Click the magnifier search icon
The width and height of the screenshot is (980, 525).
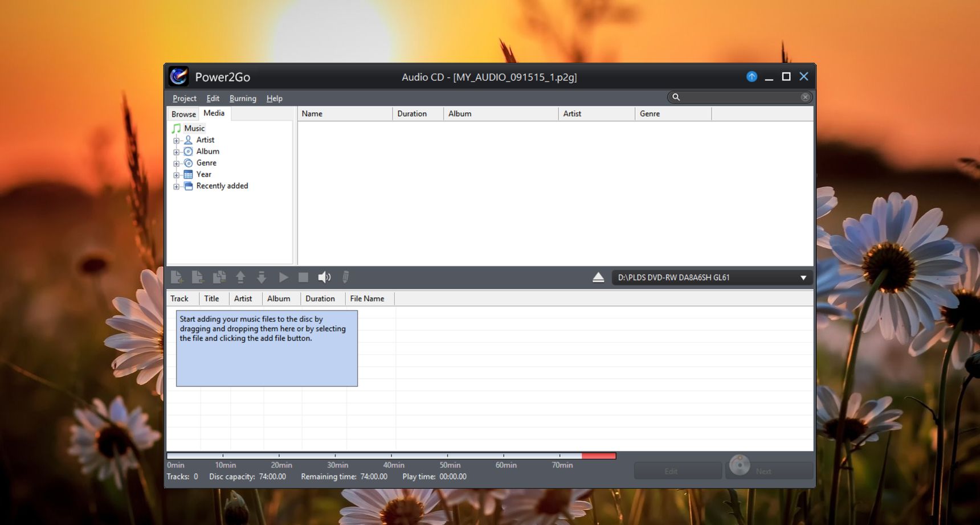click(x=676, y=97)
